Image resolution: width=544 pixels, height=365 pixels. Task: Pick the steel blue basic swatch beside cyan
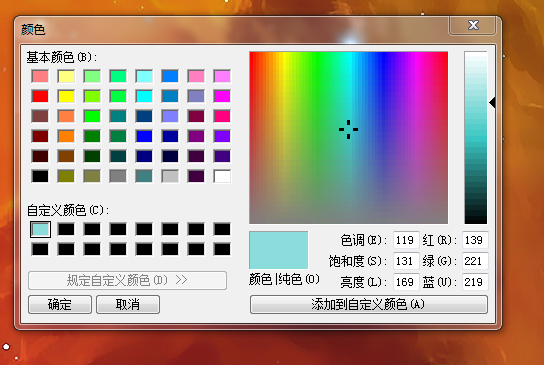point(170,96)
